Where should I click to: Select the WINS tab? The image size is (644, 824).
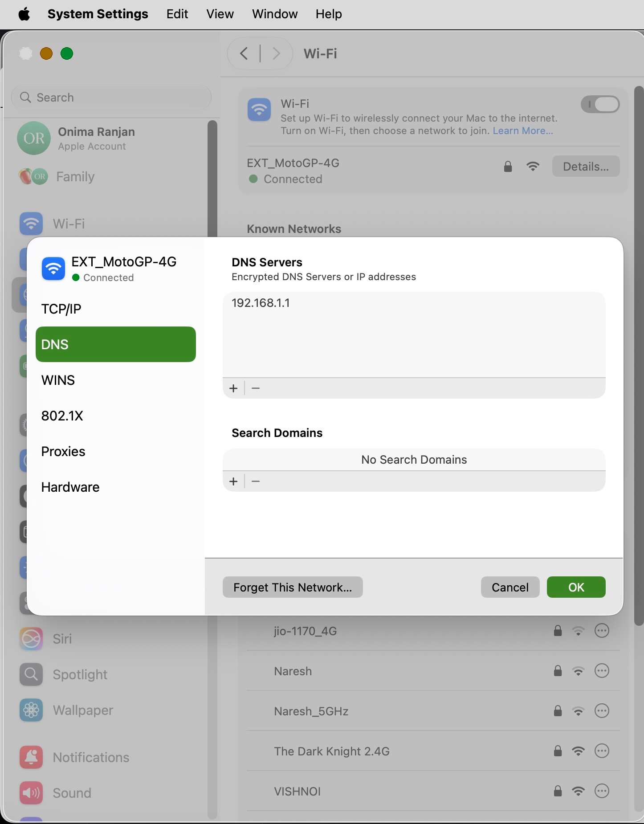(x=116, y=380)
